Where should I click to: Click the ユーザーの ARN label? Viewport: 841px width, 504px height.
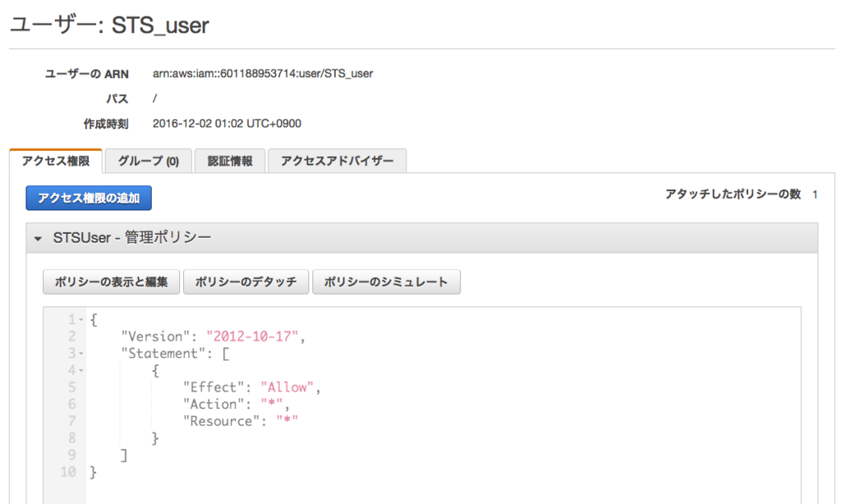tap(86, 74)
